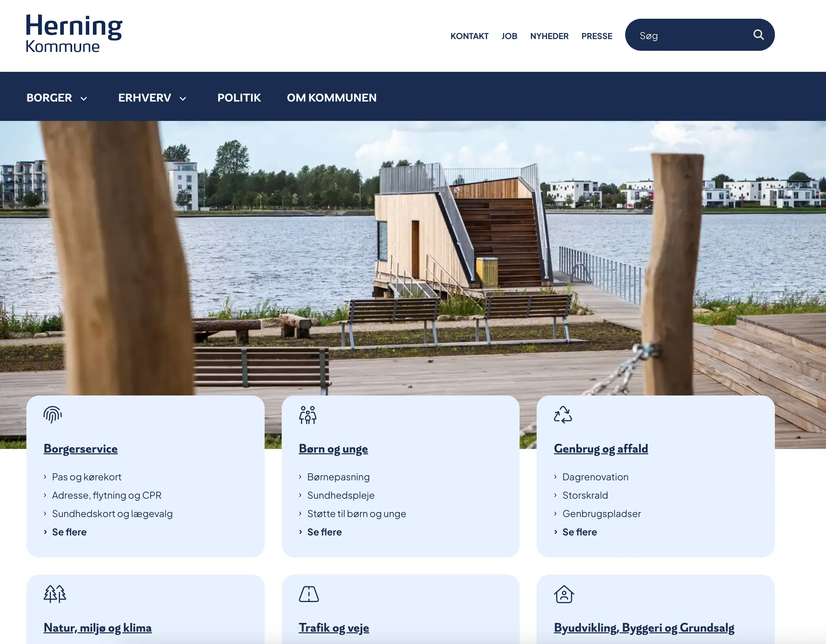Open Pas og kørekort link
Screen dimensions: 826x644
click(87, 477)
